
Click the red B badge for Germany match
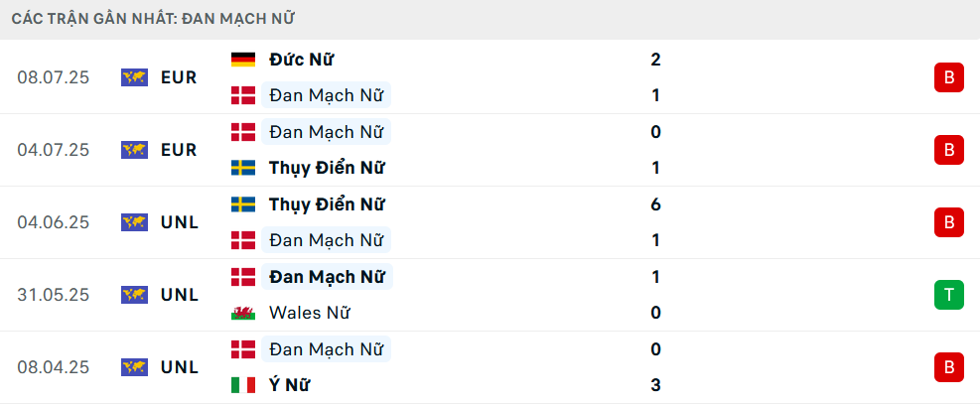pyautogui.click(x=949, y=77)
